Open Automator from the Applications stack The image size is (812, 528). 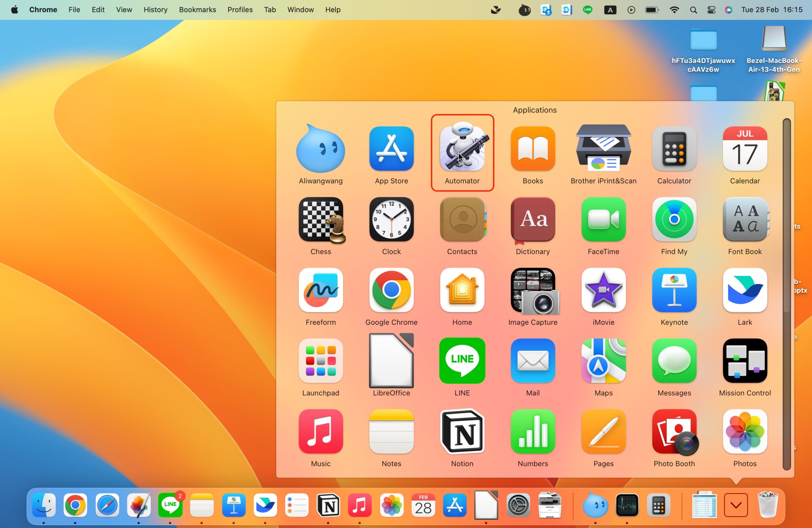462,150
